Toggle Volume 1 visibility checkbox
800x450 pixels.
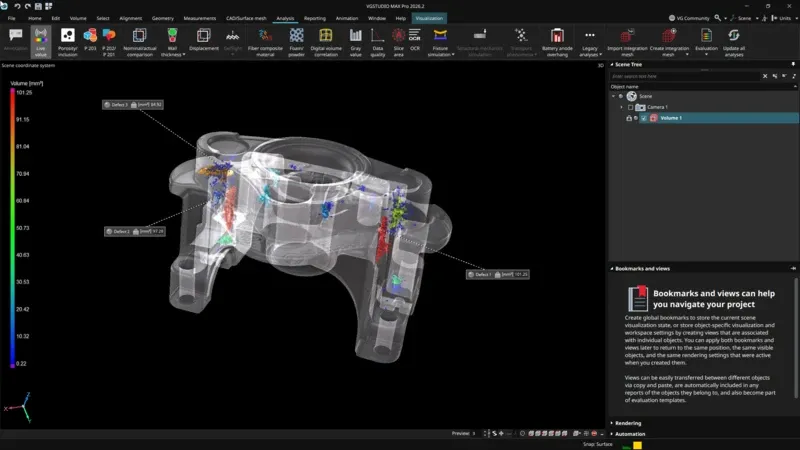644,118
